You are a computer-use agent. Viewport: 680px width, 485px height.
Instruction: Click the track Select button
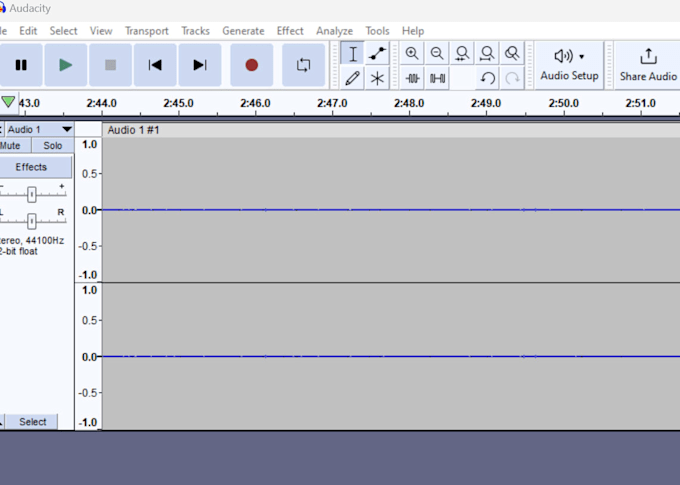(x=33, y=422)
